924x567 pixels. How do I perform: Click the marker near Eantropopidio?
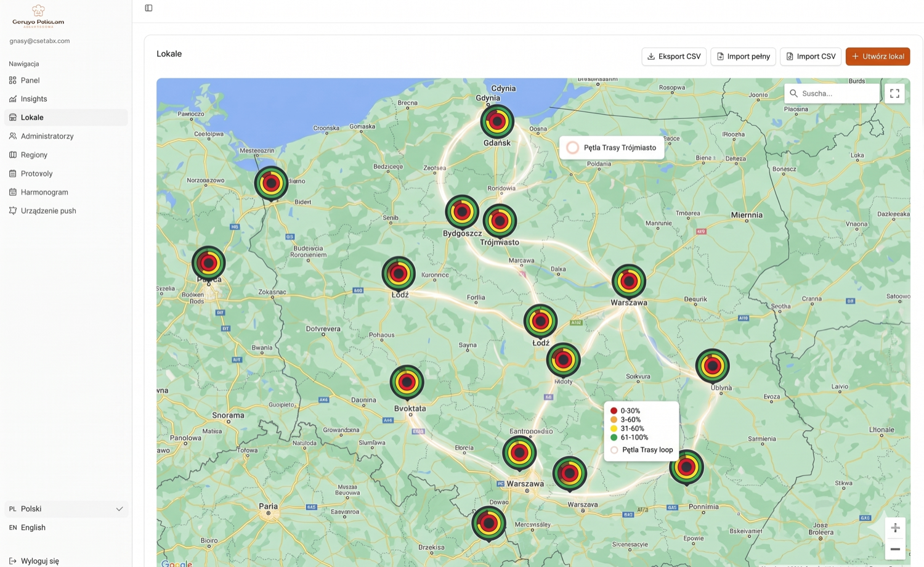(519, 453)
